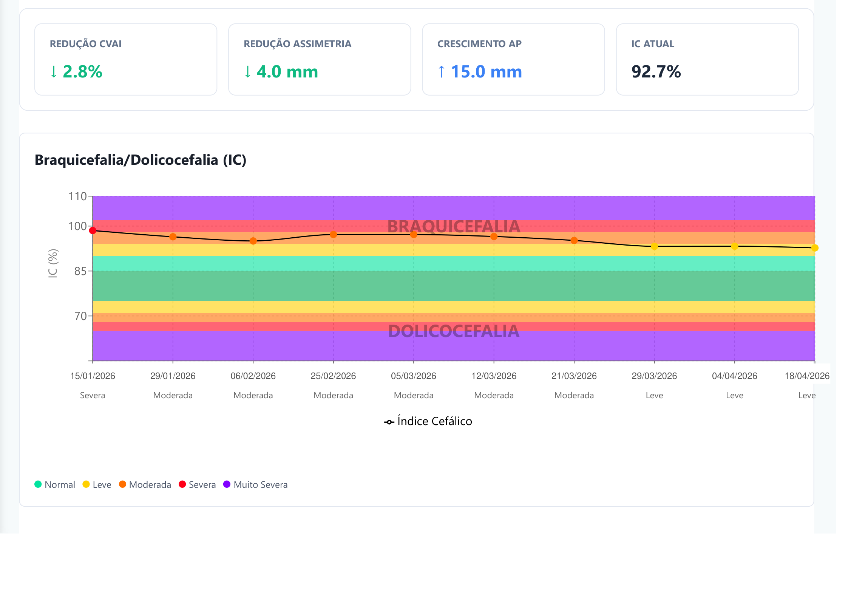Click the 25/02/2026 axis date label
The image size is (868, 614).
pos(334,376)
